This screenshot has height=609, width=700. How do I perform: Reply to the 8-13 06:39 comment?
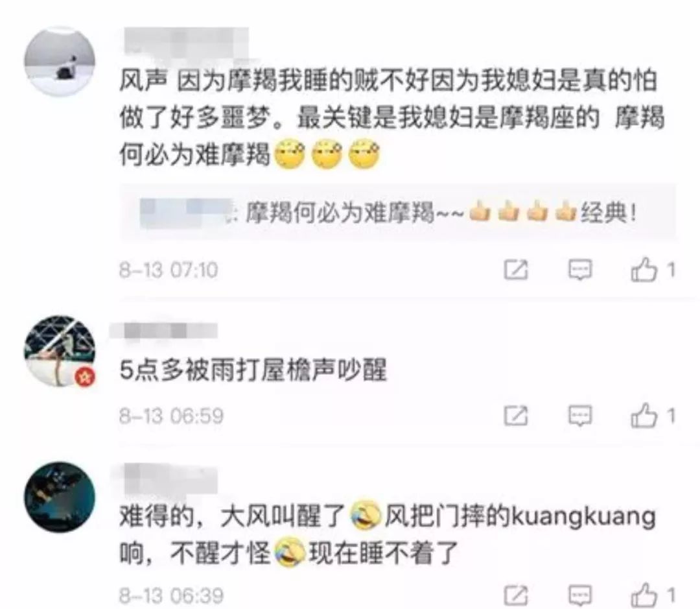580,595
